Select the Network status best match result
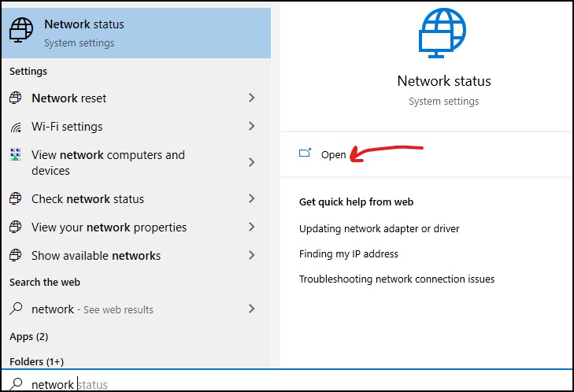This screenshot has height=392, width=574. click(x=136, y=33)
